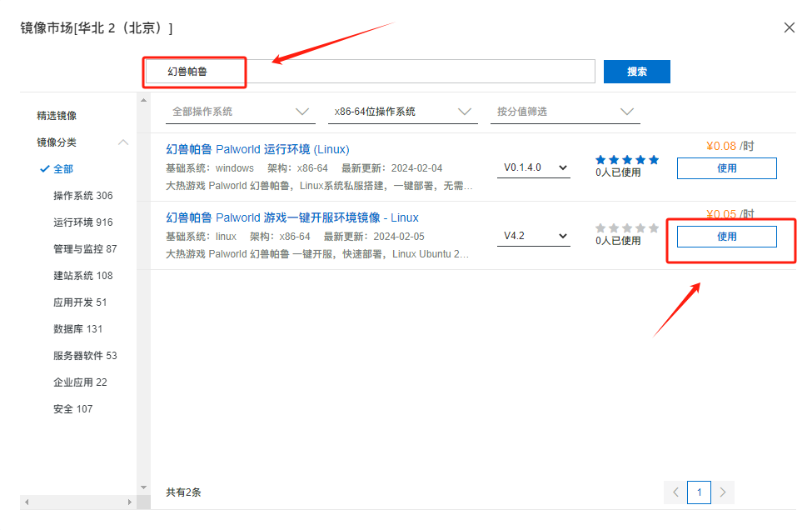The width and height of the screenshot is (812, 530).
Task: Close the 镜像市场 dialog
Action: tap(790, 27)
